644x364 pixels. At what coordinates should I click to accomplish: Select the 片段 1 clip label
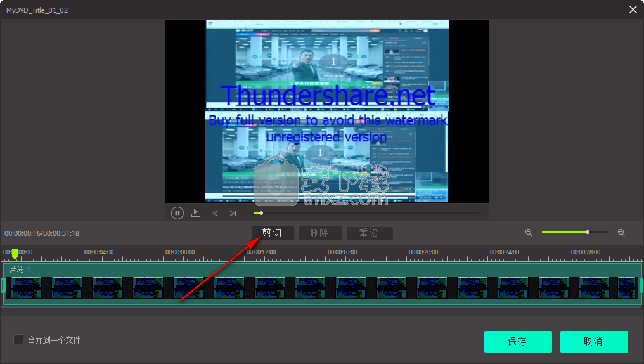20,270
